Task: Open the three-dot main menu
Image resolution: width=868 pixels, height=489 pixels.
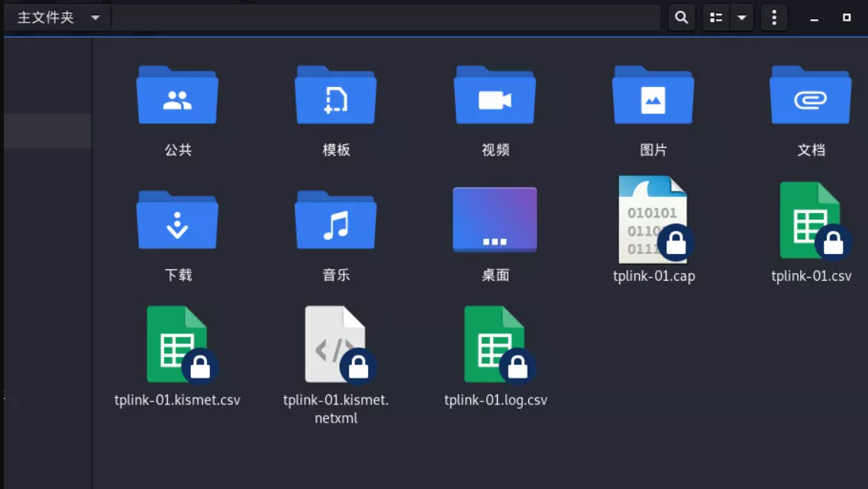Action: (x=774, y=18)
